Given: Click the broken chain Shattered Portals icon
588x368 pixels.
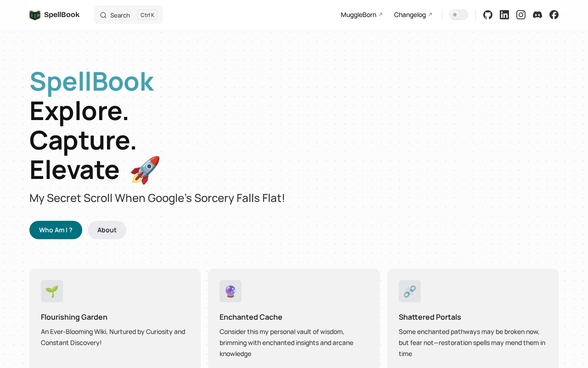Looking at the screenshot, I should pyautogui.click(x=410, y=291).
